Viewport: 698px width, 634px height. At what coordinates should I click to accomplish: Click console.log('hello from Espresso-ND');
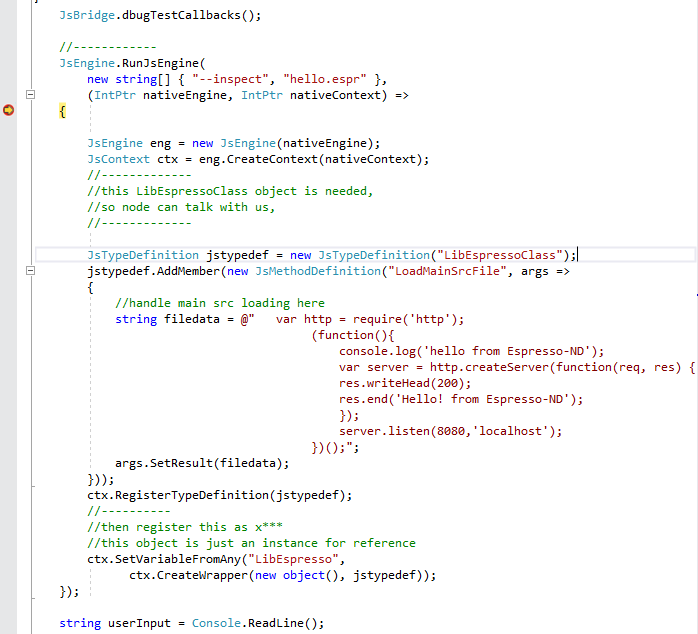click(x=471, y=351)
